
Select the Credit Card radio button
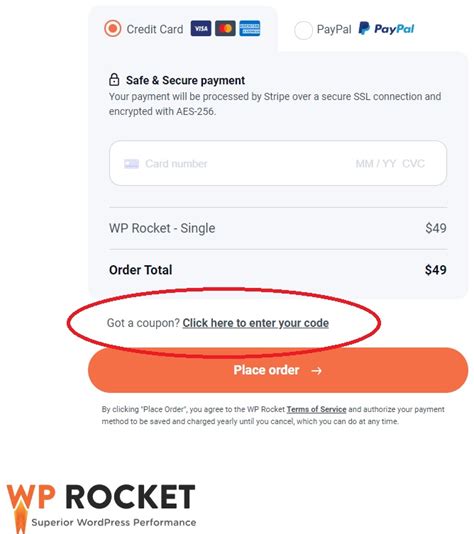tap(113, 29)
